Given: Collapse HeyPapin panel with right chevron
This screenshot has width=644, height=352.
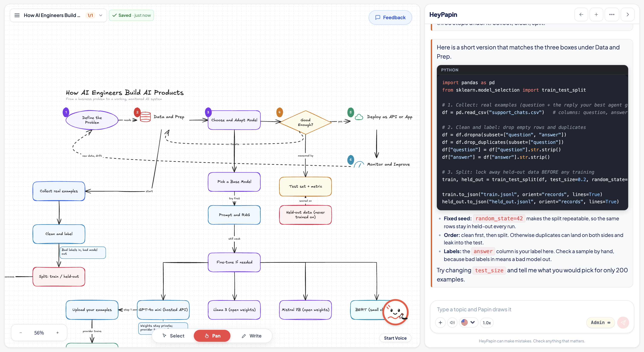Looking at the screenshot, I should point(628,14).
